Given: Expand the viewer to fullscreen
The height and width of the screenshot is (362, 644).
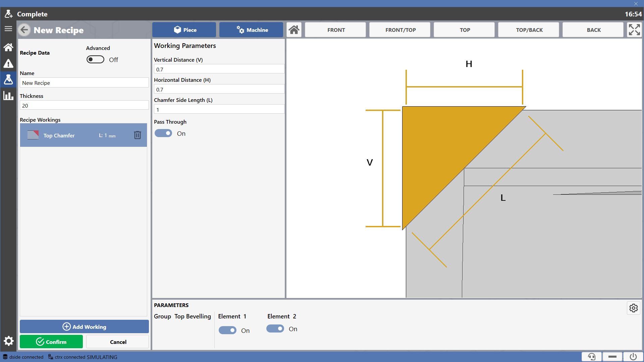Looking at the screenshot, I should pyautogui.click(x=634, y=30).
